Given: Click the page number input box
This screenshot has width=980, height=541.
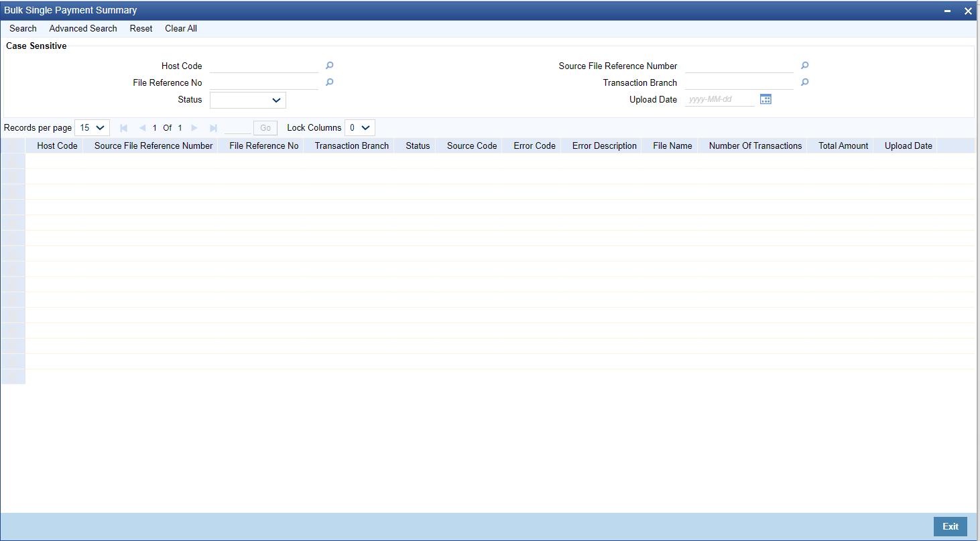Looking at the screenshot, I should pyautogui.click(x=237, y=127).
